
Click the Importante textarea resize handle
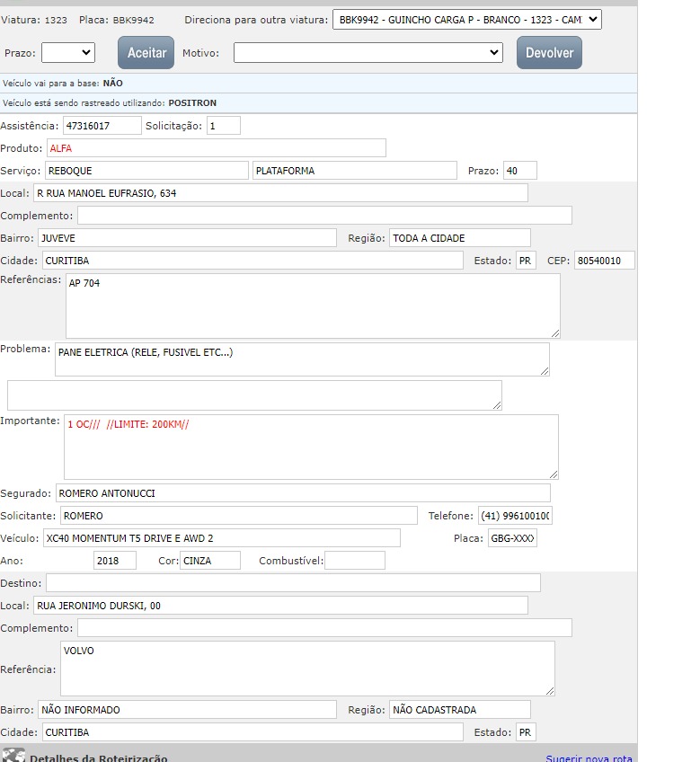point(554,474)
